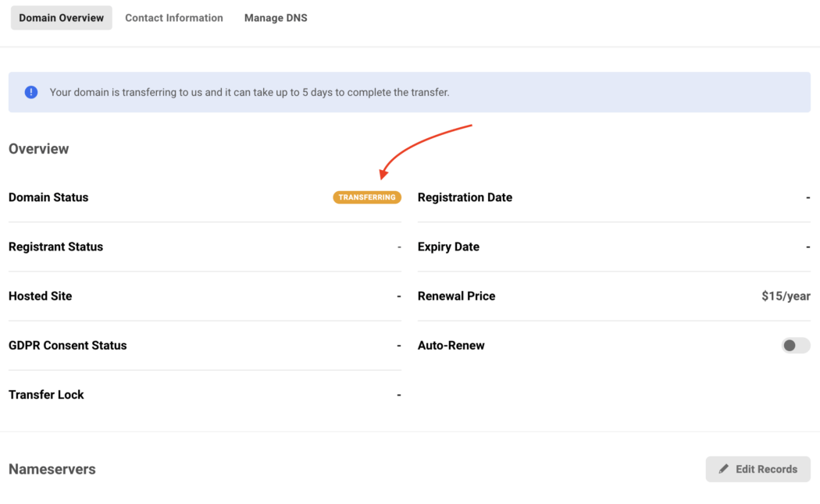Image resolution: width=820 pixels, height=504 pixels.
Task: Click the $15/year renewal price value
Action: [x=786, y=296]
